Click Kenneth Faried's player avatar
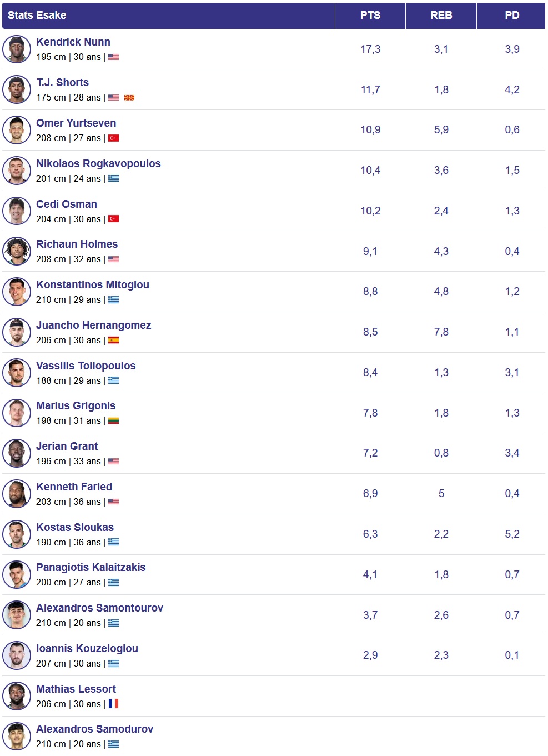 (x=17, y=494)
